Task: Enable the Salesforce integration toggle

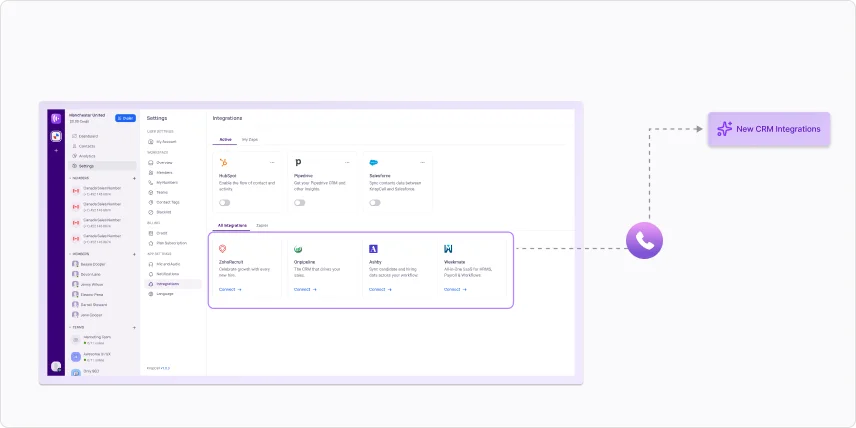Action: tap(375, 203)
